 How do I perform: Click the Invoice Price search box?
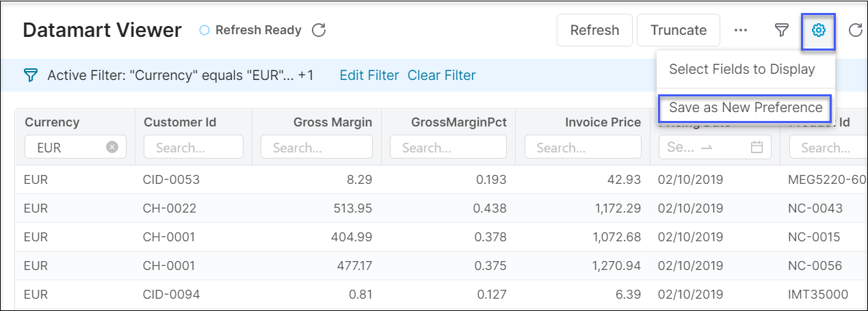click(583, 147)
